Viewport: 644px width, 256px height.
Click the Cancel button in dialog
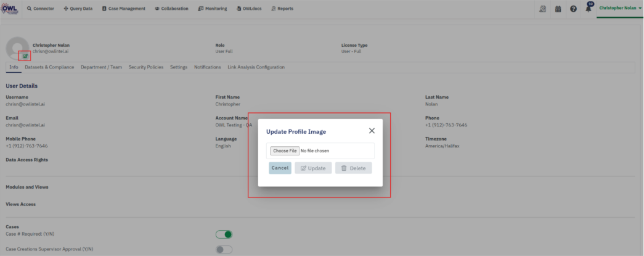pos(280,168)
